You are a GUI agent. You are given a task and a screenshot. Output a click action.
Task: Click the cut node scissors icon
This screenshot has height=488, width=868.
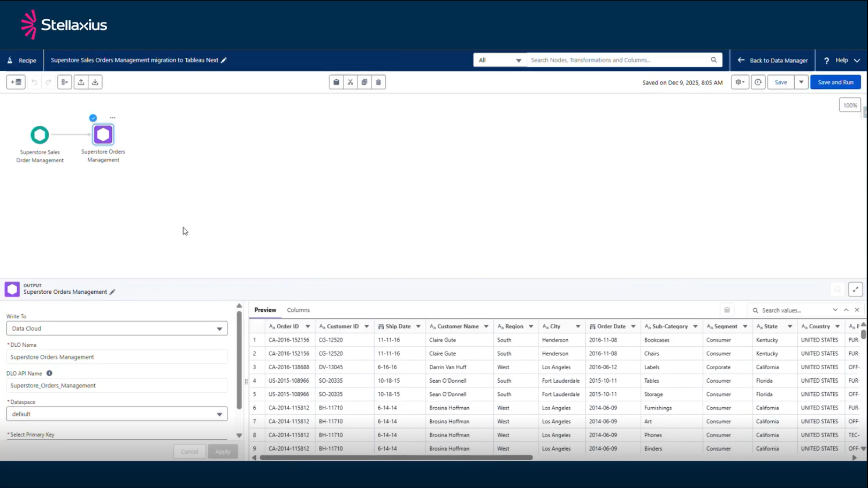(x=350, y=82)
